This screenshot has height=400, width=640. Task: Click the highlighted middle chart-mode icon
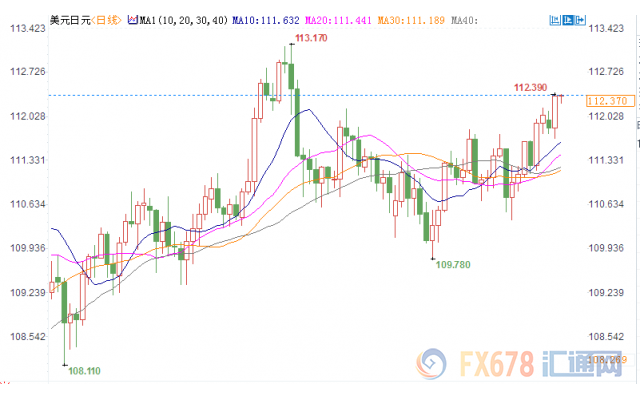pos(568,20)
